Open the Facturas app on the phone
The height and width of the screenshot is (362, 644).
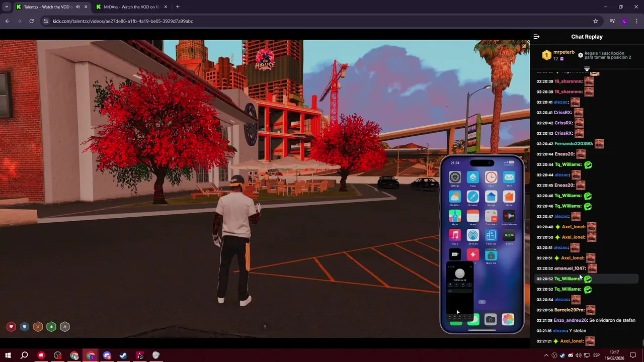(x=491, y=235)
